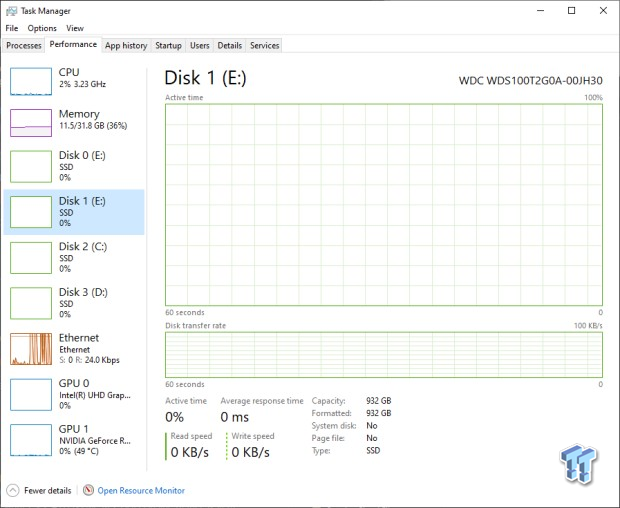Switch to the Details tab
Viewport: 620px width, 508px height.
pos(230,45)
